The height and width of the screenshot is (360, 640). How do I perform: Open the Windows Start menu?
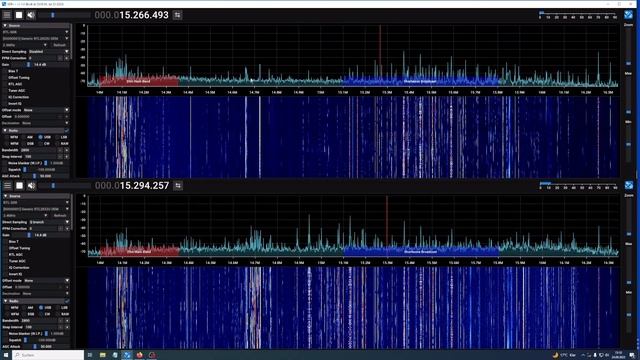click(6, 355)
